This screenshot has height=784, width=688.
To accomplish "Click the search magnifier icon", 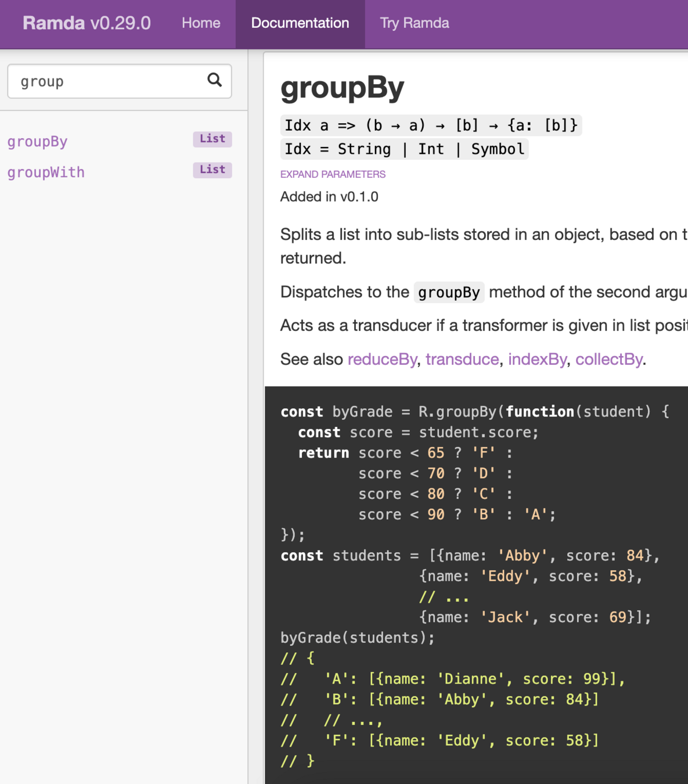I will (x=215, y=80).
